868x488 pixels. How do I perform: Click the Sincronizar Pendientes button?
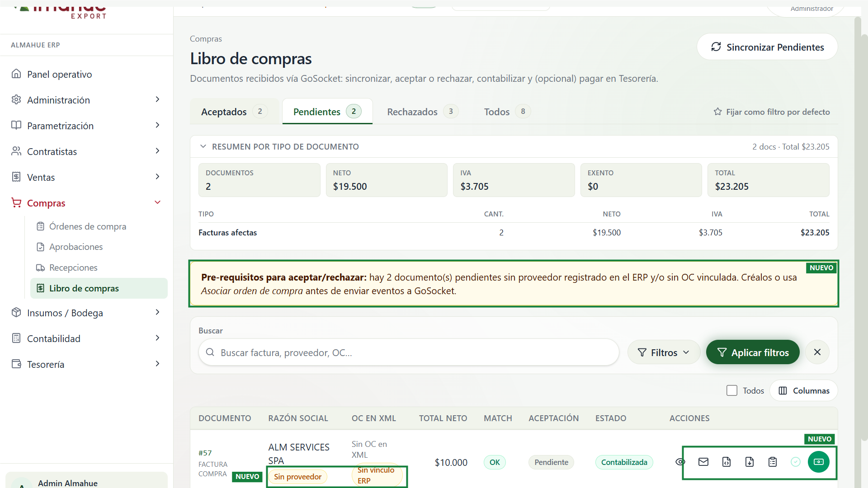tap(767, 47)
